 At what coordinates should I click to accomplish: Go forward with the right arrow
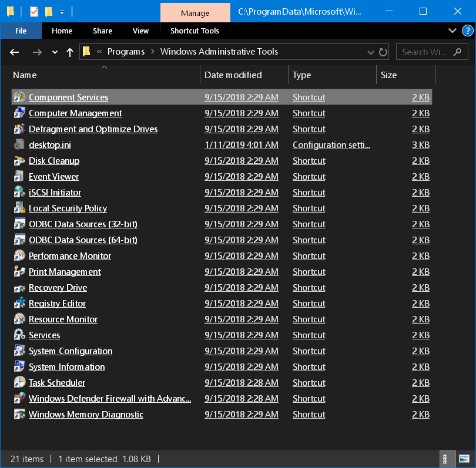tap(37, 52)
